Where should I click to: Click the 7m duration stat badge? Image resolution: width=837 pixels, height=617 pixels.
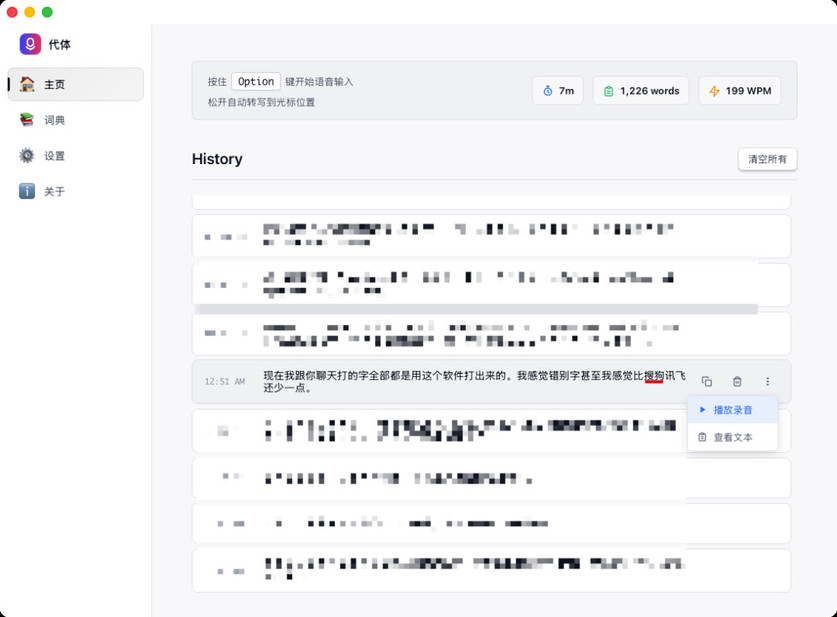point(558,91)
